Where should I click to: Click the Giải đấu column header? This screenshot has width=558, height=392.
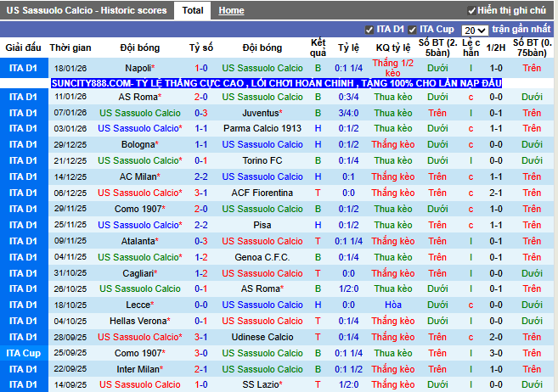tap(24, 48)
